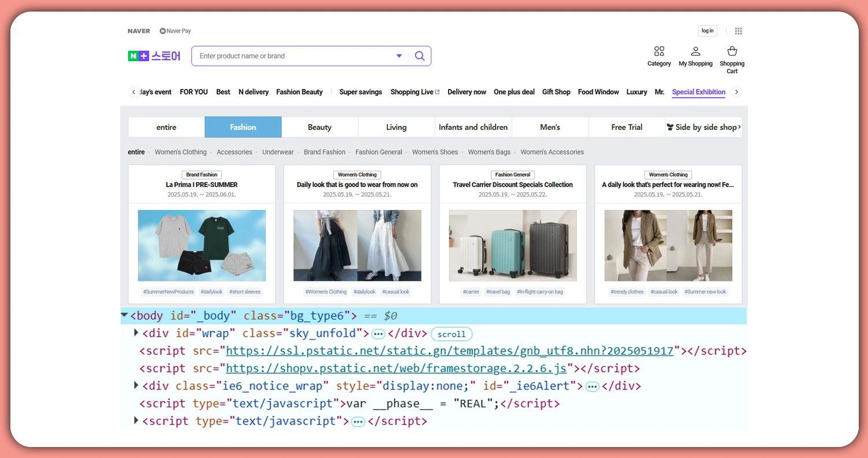The height and width of the screenshot is (458, 868).
Task: Click the My Shopping person icon
Action: coord(695,51)
